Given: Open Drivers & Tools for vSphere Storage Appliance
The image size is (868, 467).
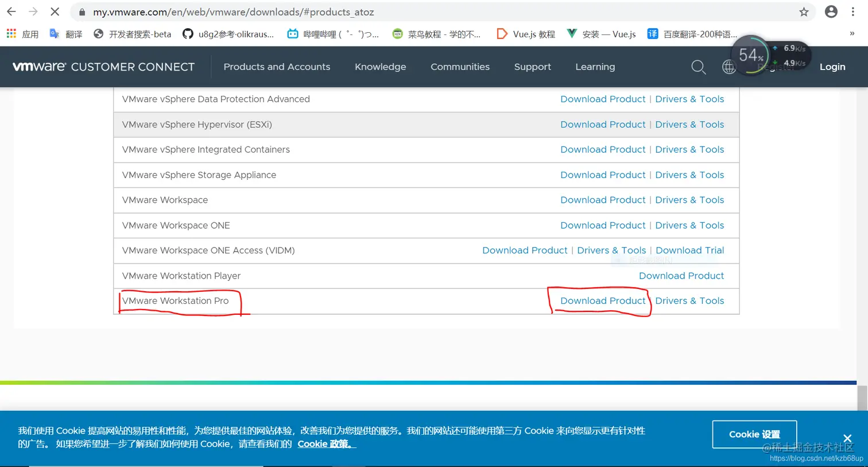Looking at the screenshot, I should coord(689,175).
